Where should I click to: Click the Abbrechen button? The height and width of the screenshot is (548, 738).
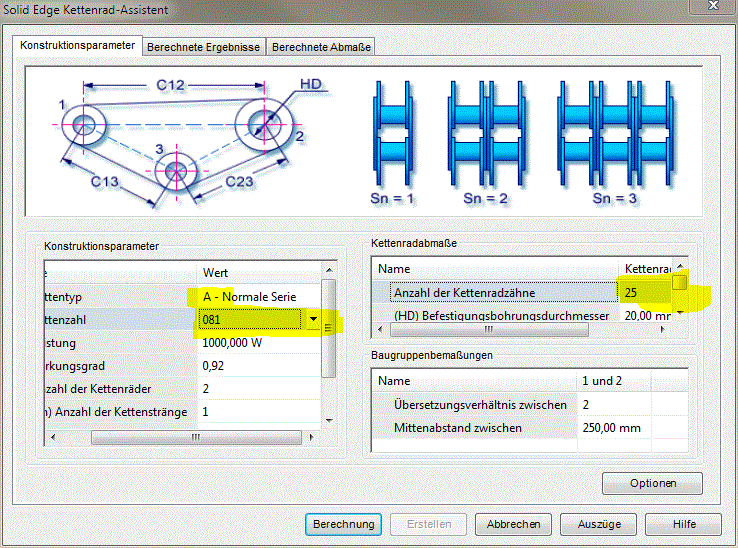(x=513, y=524)
